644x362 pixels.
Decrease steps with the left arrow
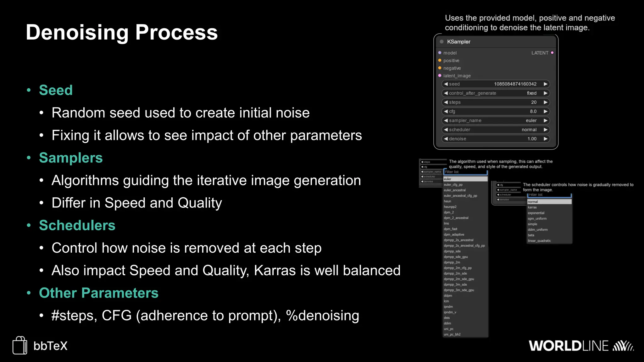(446, 102)
